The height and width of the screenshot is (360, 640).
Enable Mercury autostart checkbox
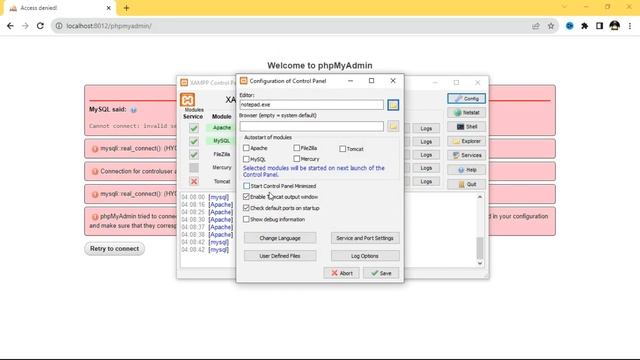point(297,159)
